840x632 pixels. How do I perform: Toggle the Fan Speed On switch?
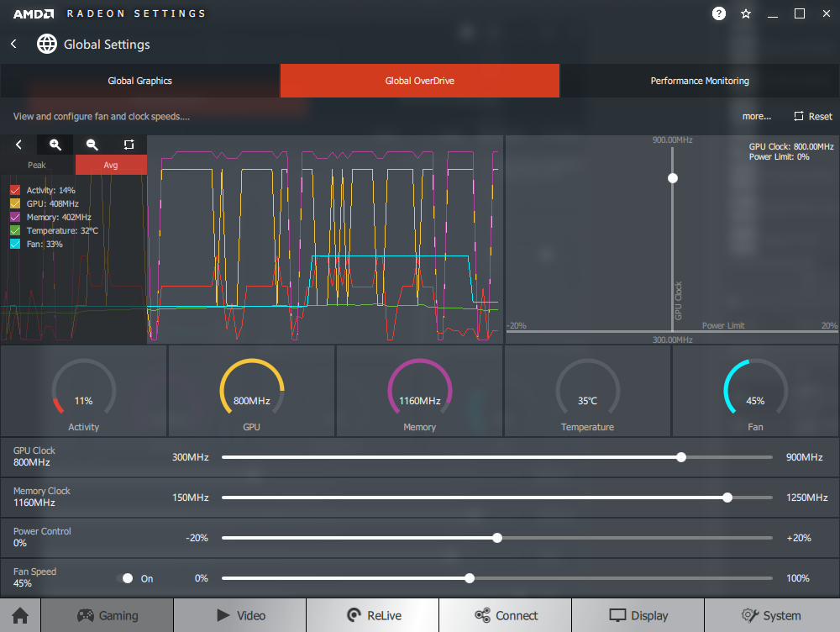click(126, 578)
